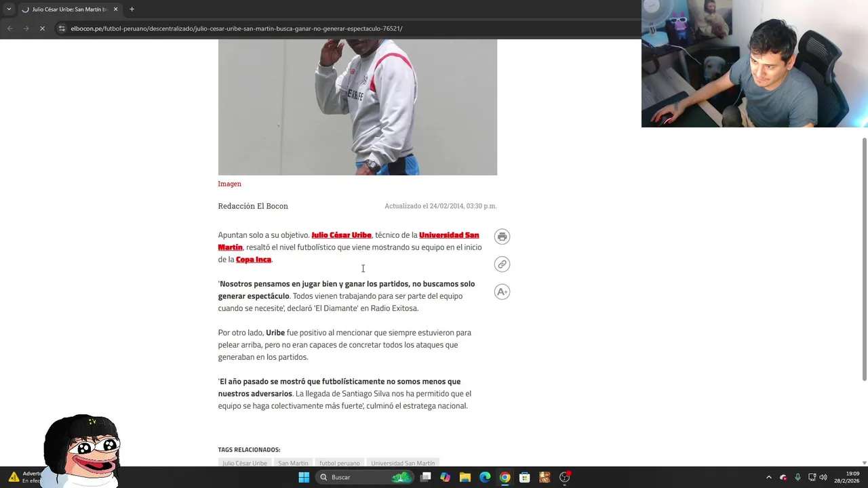The height and width of the screenshot is (488, 868).
Task: Expand the tab search dropdown
Action: pyautogui.click(x=8, y=9)
